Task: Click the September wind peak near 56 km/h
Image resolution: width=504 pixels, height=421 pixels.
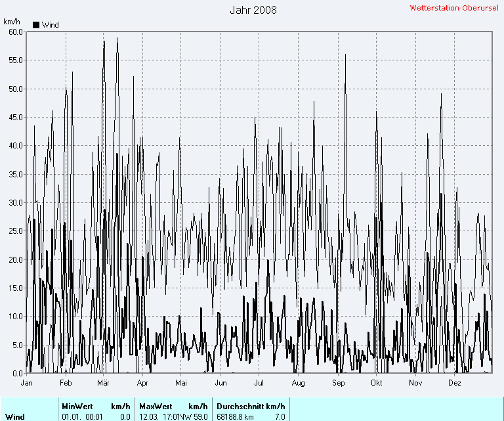Action: point(346,55)
